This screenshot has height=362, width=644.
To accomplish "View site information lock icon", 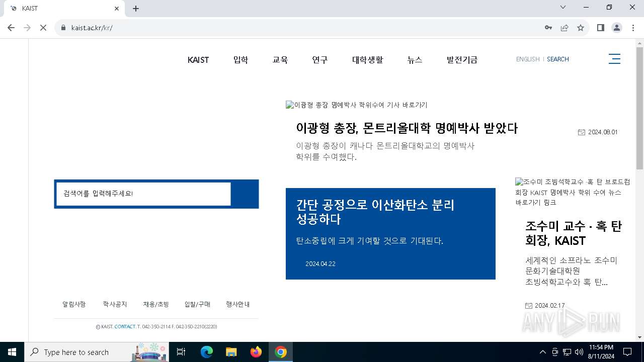I will 63,28.
